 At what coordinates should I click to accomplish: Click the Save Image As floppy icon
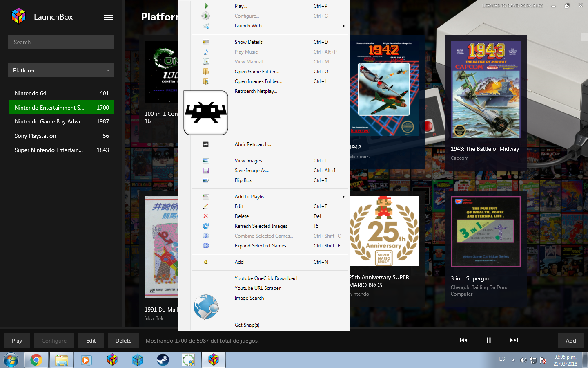click(206, 171)
